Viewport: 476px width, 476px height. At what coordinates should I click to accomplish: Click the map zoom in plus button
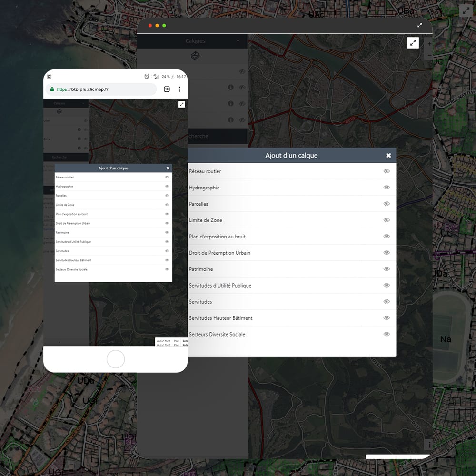click(x=429, y=44)
